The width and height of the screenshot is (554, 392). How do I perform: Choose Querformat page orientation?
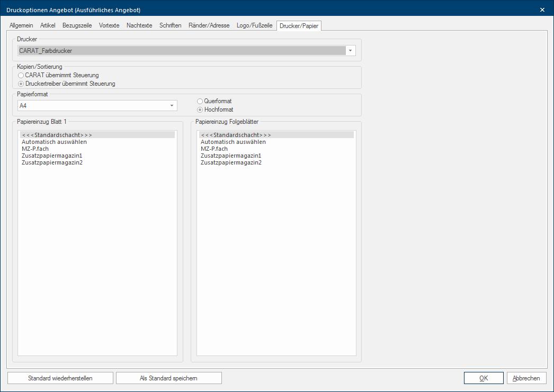200,101
